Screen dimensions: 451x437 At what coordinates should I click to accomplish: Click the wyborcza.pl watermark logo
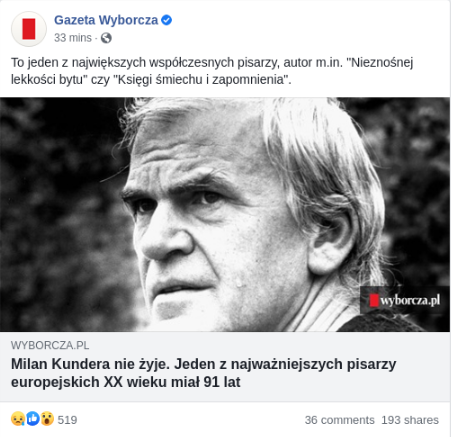tap(405, 300)
